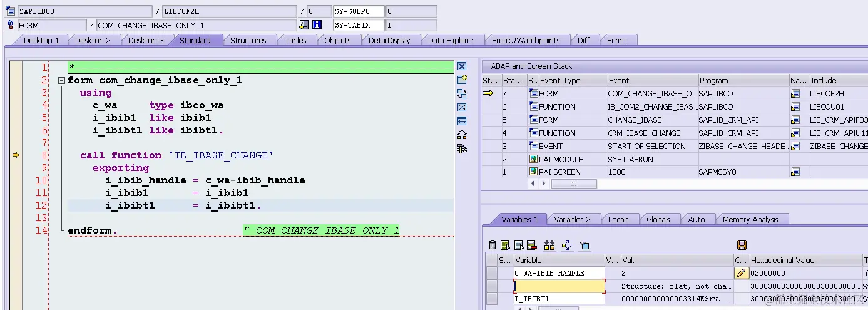Click navigation icon in CRM_IBASE_CHANGE stack row
Viewport: 868px width, 310px height.
pos(795,133)
